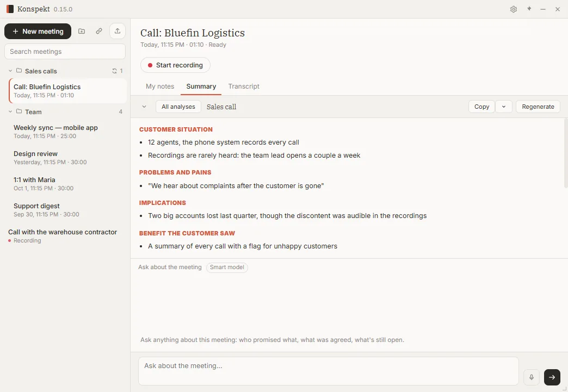This screenshot has width=568, height=392.
Task: Switch to the My notes tab
Action: pyautogui.click(x=160, y=86)
